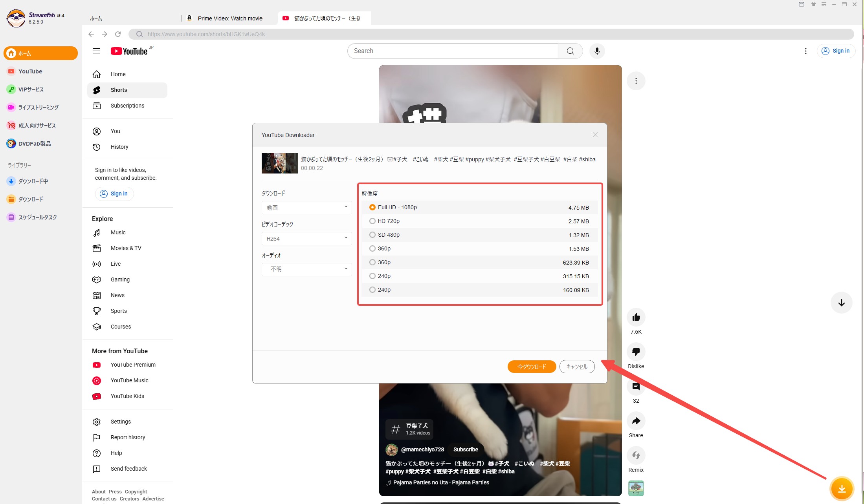Viewport: 864px width, 504px height.
Task: Reload the page with refresh icon
Action: coord(118,34)
